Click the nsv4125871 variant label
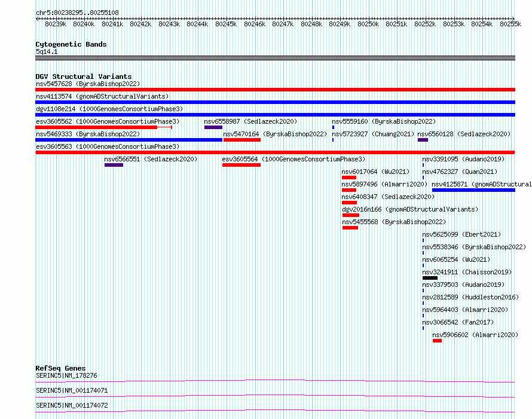 [482, 184]
